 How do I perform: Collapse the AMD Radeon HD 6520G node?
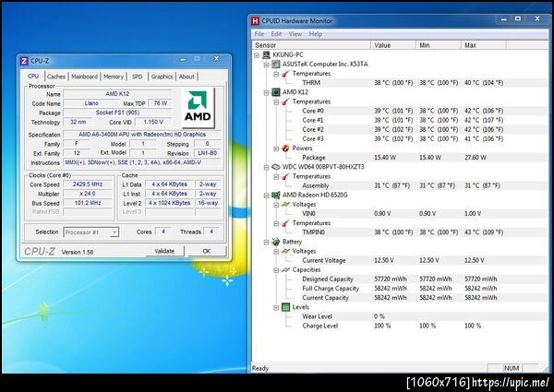267,196
